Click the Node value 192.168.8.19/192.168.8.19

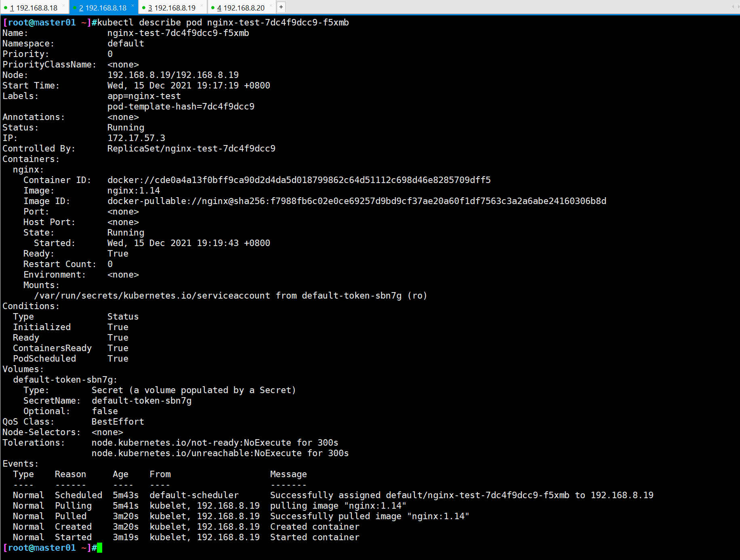(x=173, y=75)
